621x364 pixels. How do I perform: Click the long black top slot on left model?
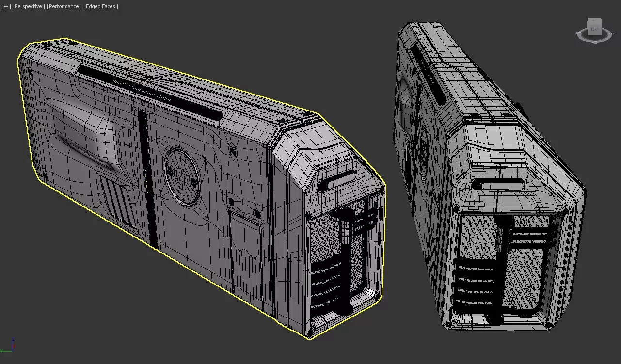150,93
